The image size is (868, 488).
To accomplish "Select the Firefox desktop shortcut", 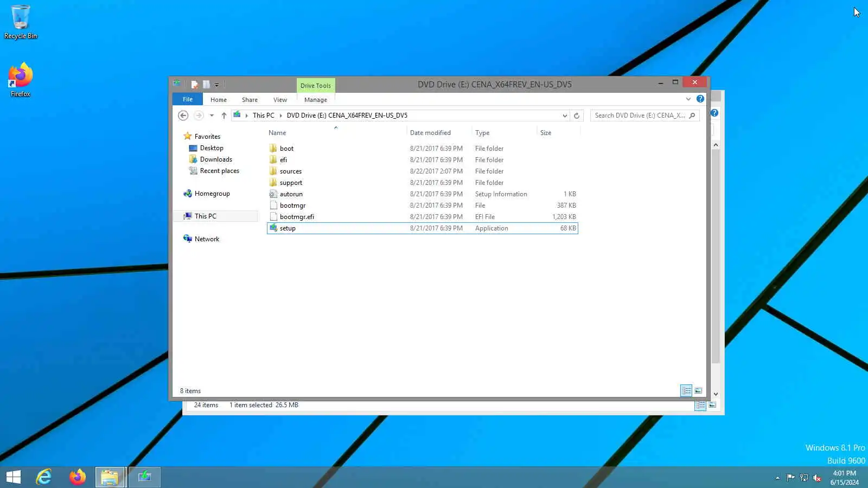I will tap(21, 80).
